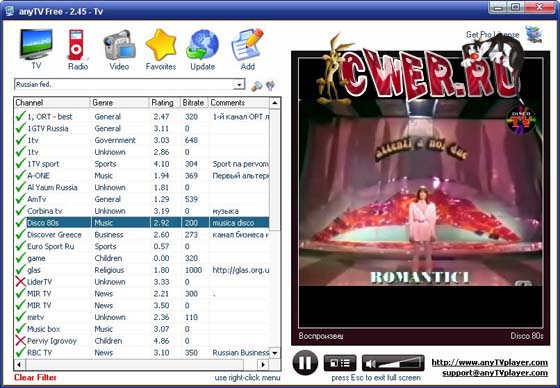Screen dimensions: 560x388
Task: Click channel list scroll down arrow
Action: tap(275, 353)
